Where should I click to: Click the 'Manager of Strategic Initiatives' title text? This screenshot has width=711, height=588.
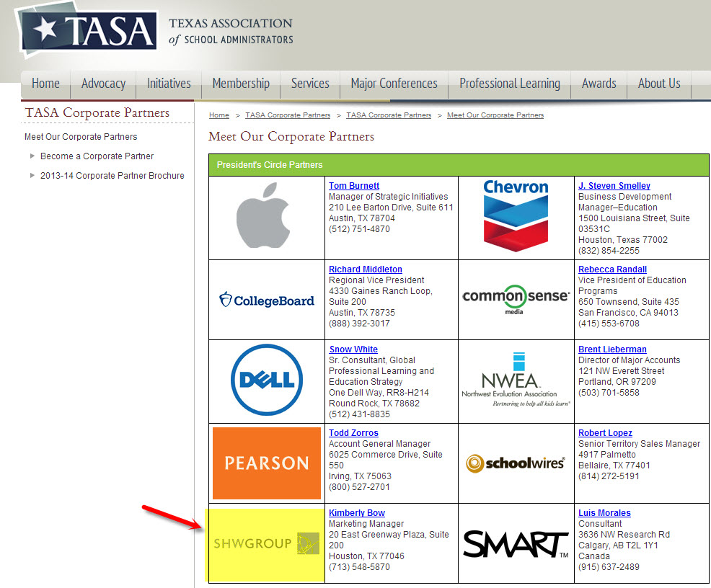point(388,197)
